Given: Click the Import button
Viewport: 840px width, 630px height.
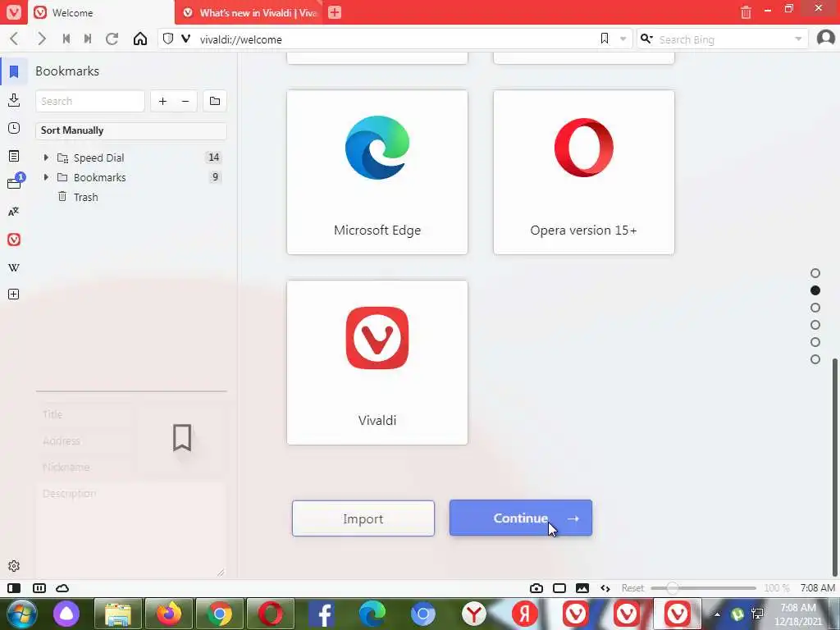Looking at the screenshot, I should click(x=363, y=518).
